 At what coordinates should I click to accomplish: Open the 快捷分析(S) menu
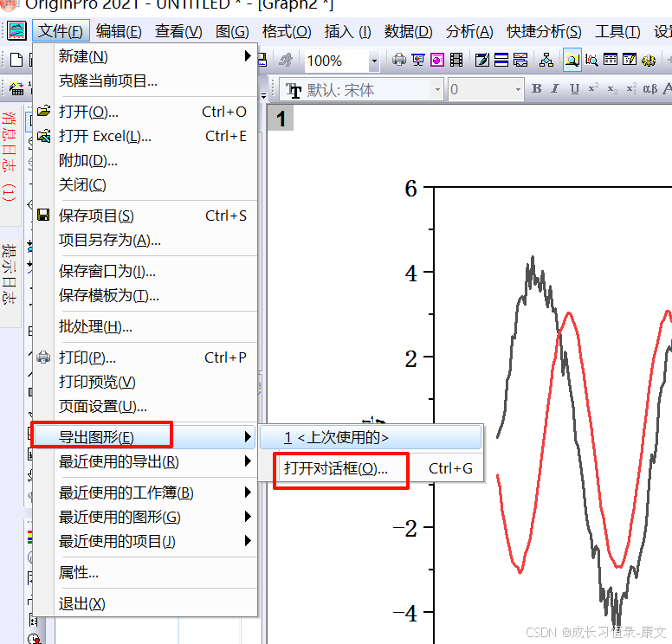544,31
